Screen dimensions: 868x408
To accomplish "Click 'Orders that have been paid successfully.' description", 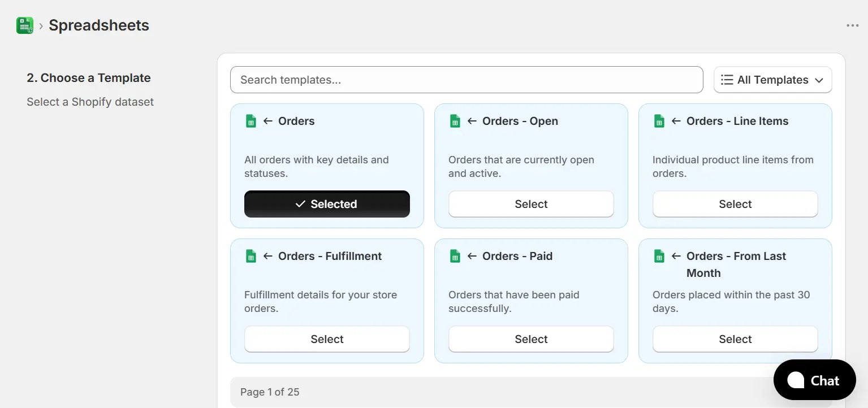I will pos(514,302).
